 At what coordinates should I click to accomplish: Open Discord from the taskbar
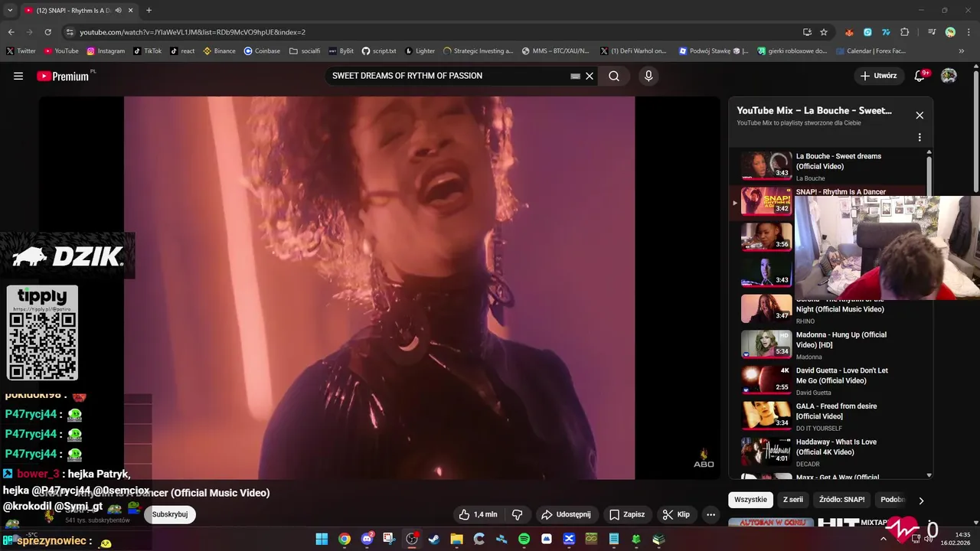(367, 539)
